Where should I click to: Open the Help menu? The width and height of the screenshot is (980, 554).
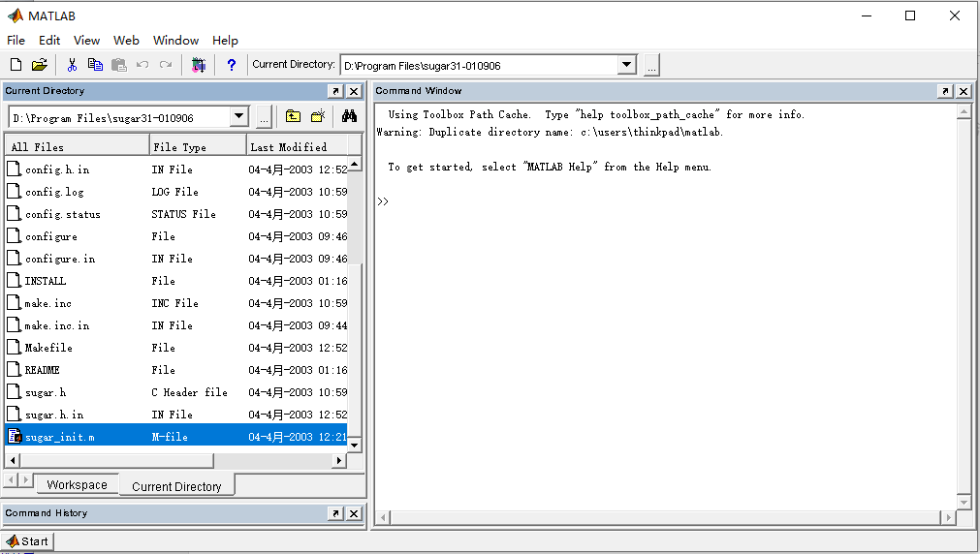click(x=225, y=40)
